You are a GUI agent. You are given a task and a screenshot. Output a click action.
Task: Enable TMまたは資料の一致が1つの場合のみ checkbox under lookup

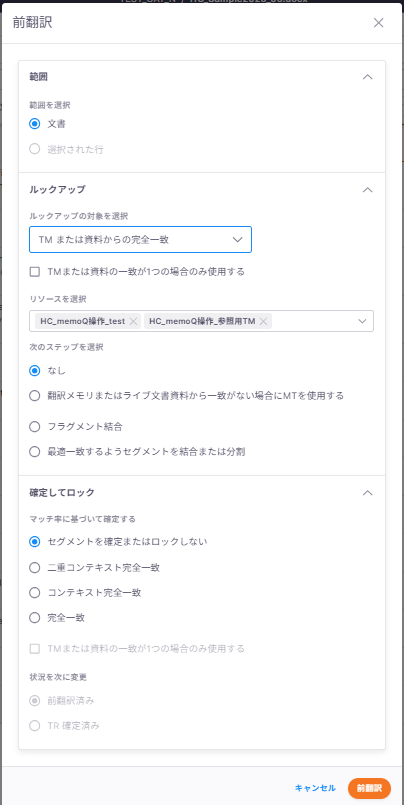click(34, 272)
